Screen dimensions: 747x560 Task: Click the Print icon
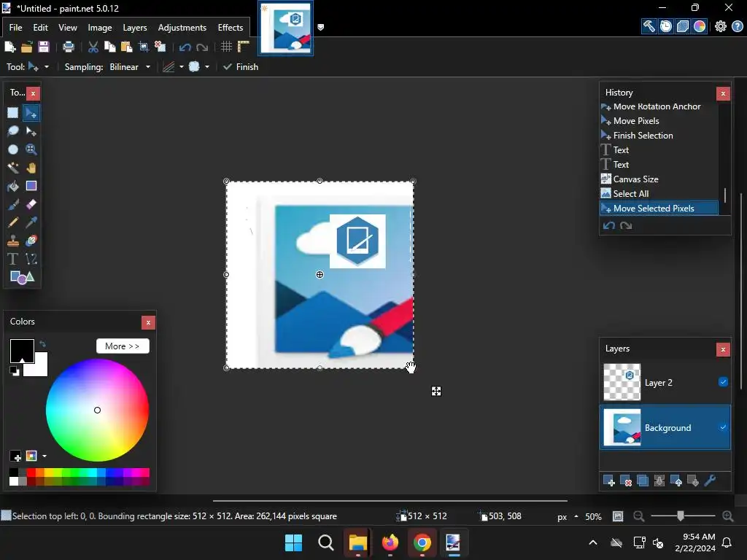click(x=68, y=47)
